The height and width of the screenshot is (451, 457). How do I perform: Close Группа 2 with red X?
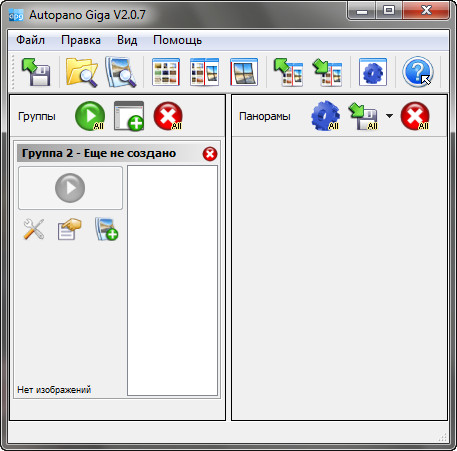pyautogui.click(x=210, y=154)
